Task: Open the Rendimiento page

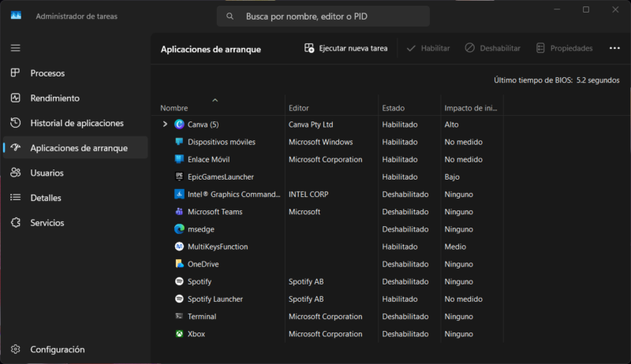Action: click(x=75, y=98)
